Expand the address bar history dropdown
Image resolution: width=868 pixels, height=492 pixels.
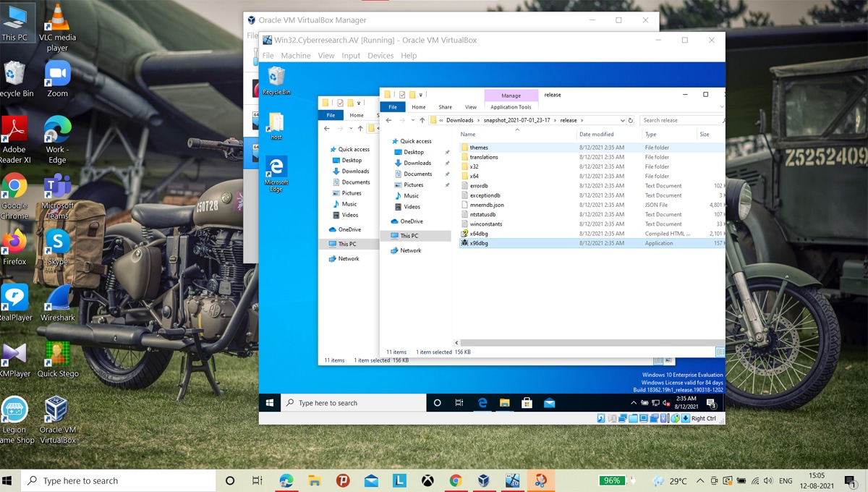click(622, 121)
